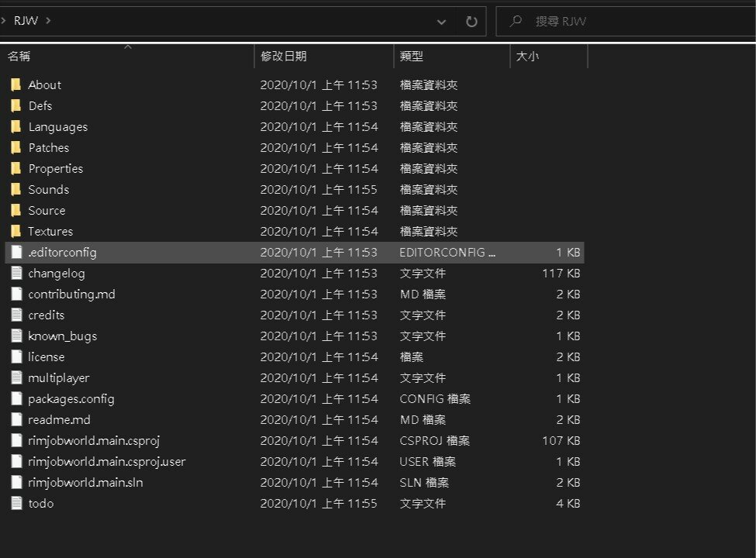
Task: Click the .editorconfig file icon
Action: point(16,252)
